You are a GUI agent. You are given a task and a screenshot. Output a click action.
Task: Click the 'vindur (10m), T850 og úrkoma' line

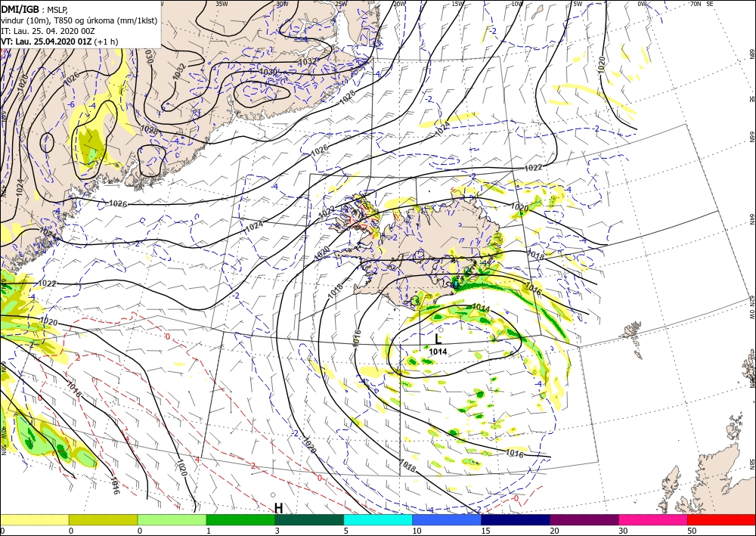click(79, 20)
